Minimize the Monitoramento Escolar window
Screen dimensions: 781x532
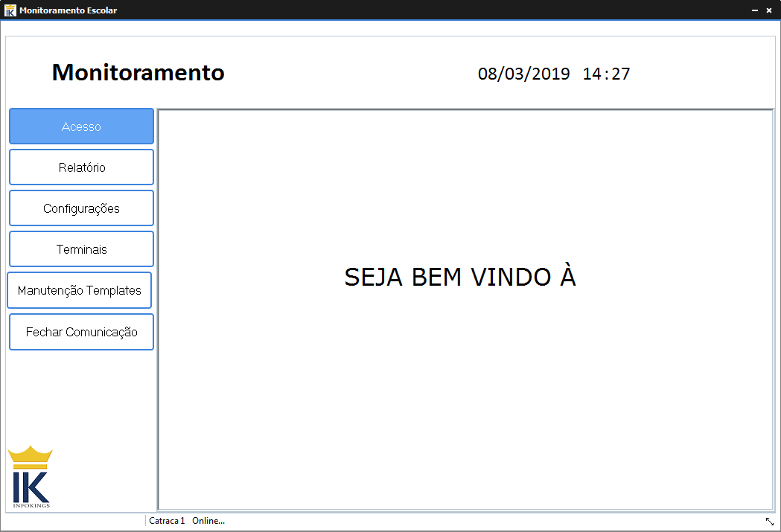[x=753, y=10]
